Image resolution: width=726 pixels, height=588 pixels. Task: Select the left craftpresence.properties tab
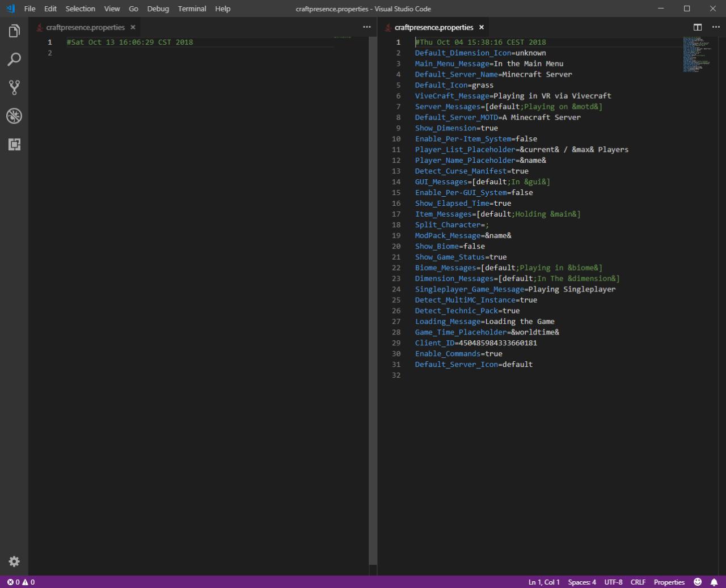click(x=85, y=27)
